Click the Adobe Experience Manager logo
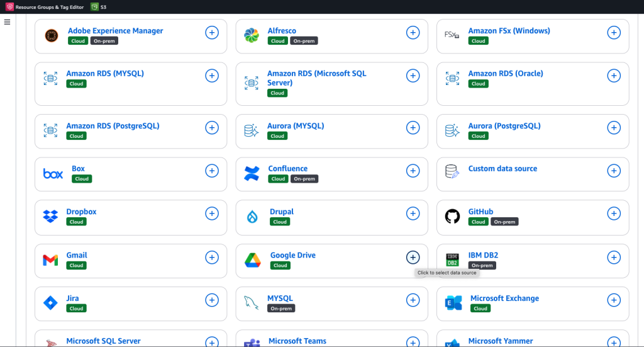This screenshot has width=644, height=347. [x=52, y=36]
